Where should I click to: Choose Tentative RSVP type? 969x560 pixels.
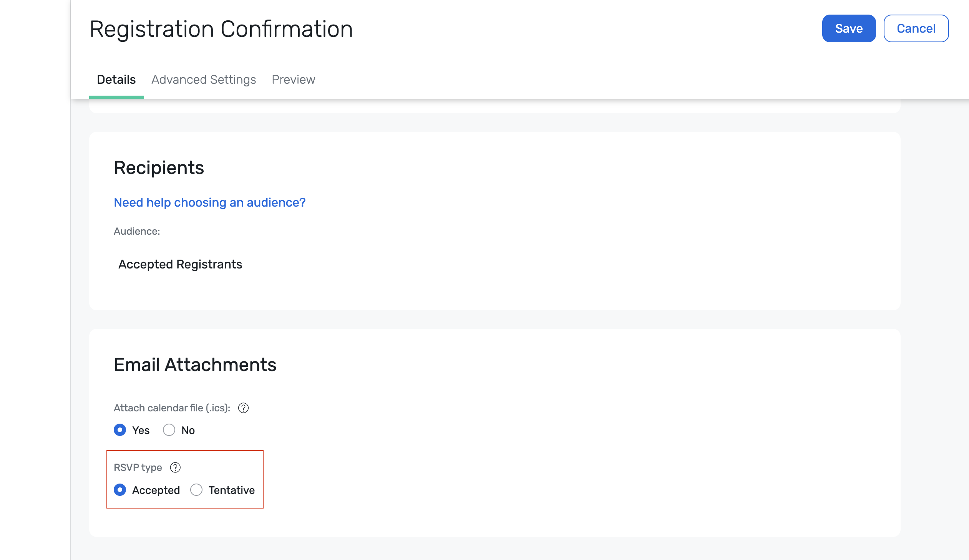(x=196, y=490)
